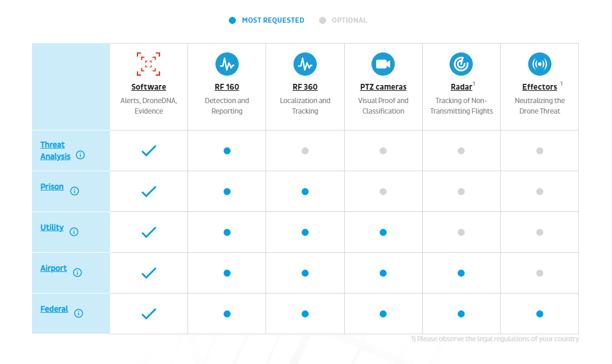Image resolution: width=612 pixels, height=364 pixels.
Task: Click the RF 360 waveform icon
Action: (x=305, y=64)
